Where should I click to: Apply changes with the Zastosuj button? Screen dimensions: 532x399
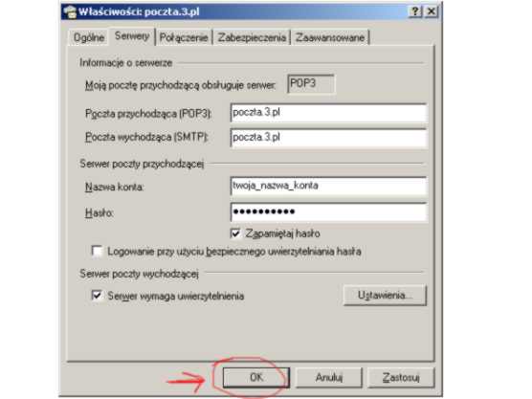pyautogui.click(x=401, y=377)
